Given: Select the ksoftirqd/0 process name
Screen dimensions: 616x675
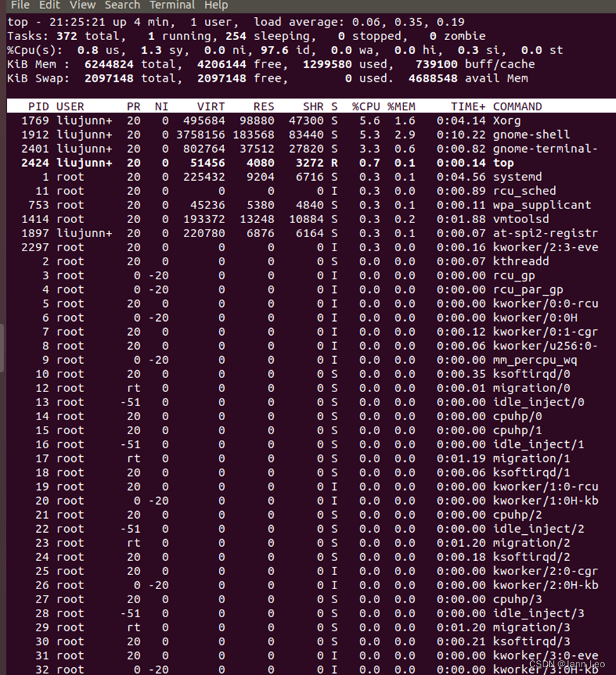Looking at the screenshot, I should coord(532,374).
